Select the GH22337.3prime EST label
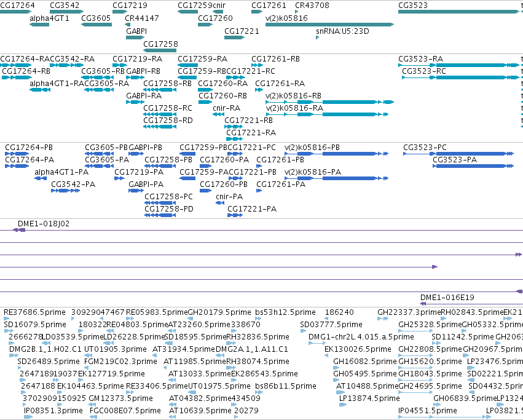523x420 pixels. [x=409, y=312]
